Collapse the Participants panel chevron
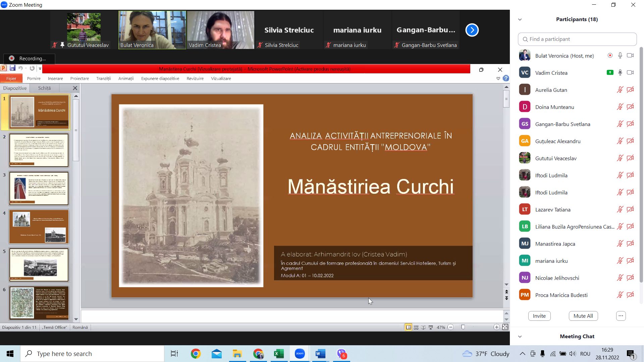 coord(520,19)
